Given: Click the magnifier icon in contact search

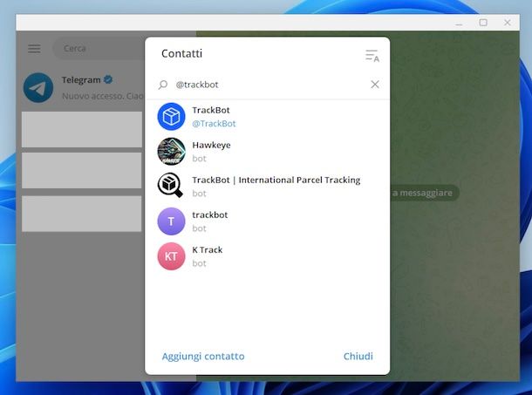Looking at the screenshot, I should [163, 85].
